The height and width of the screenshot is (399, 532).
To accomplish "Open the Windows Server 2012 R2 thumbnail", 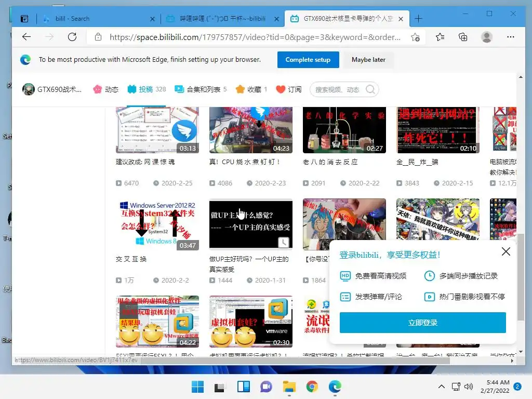I will pyautogui.click(x=157, y=224).
